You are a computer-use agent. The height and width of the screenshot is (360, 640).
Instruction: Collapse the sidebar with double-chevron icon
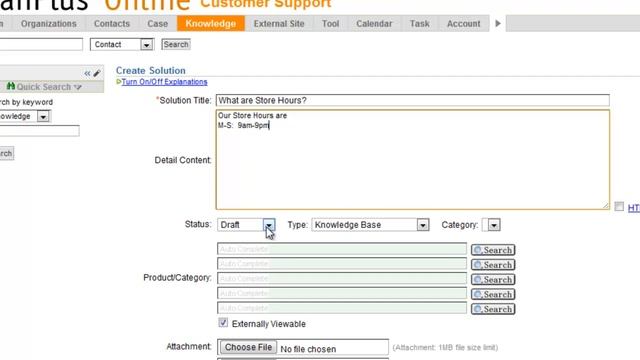pyautogui.click(x=87, y=73)
